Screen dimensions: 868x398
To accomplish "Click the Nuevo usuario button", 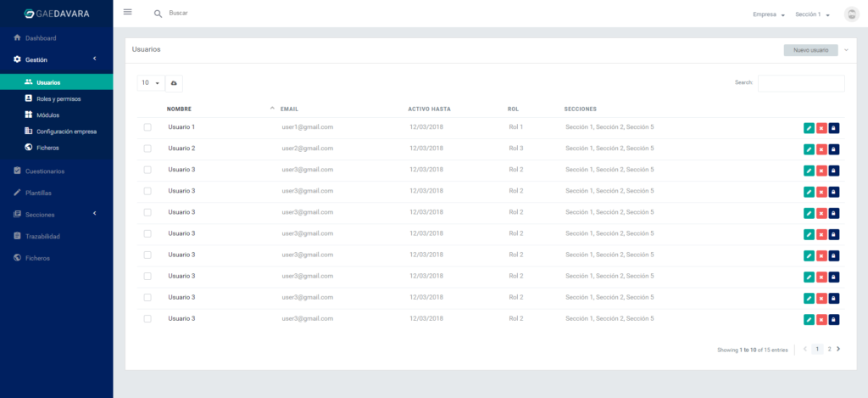I will click(810, 50).
